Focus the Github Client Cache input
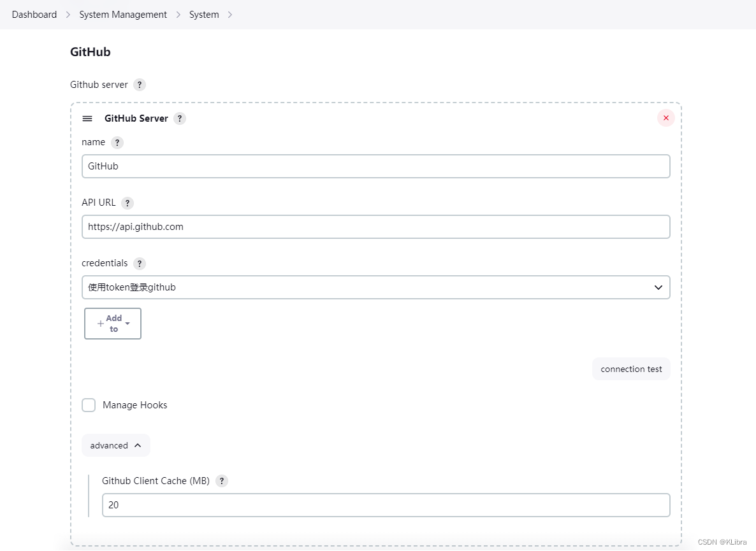 coord(386,505)
